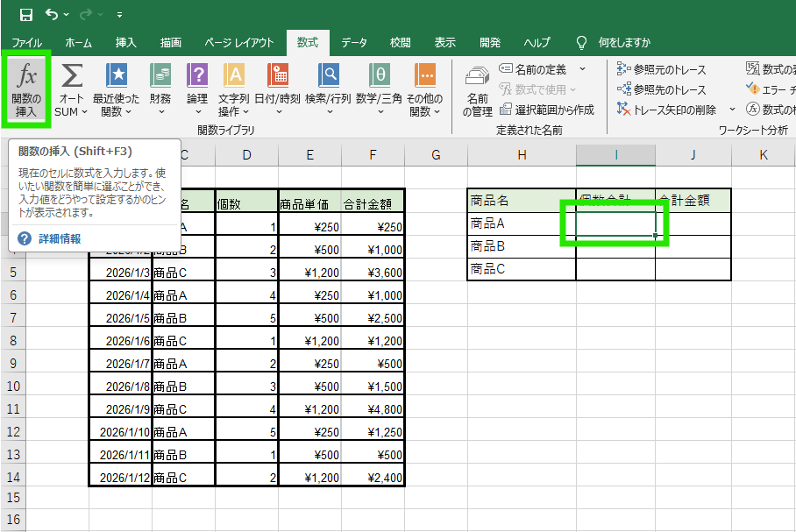Expand Remove Arrows (トレース矢印の削除) dropdown arrow
This screenshot has width=796, height=532.
733,110
